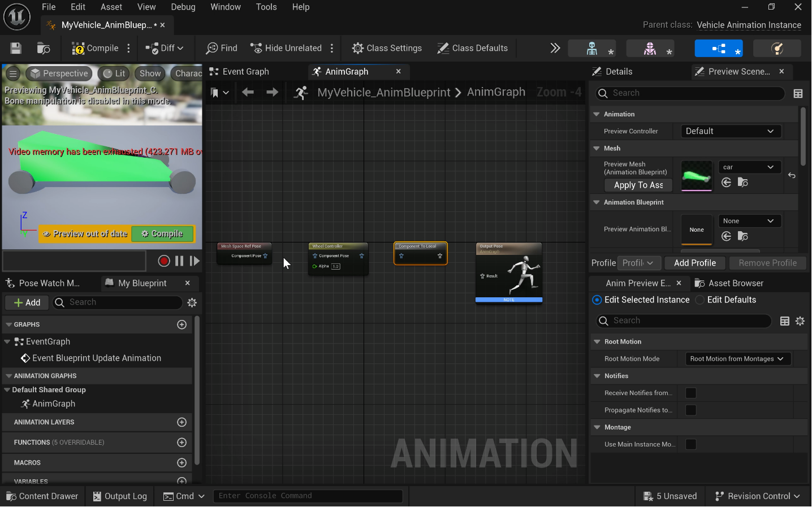Click Add in My Blueprint panel
Image resolution: width=812 pixels, height=507 pixels.
pyautogui.click(x=27, y=303)
